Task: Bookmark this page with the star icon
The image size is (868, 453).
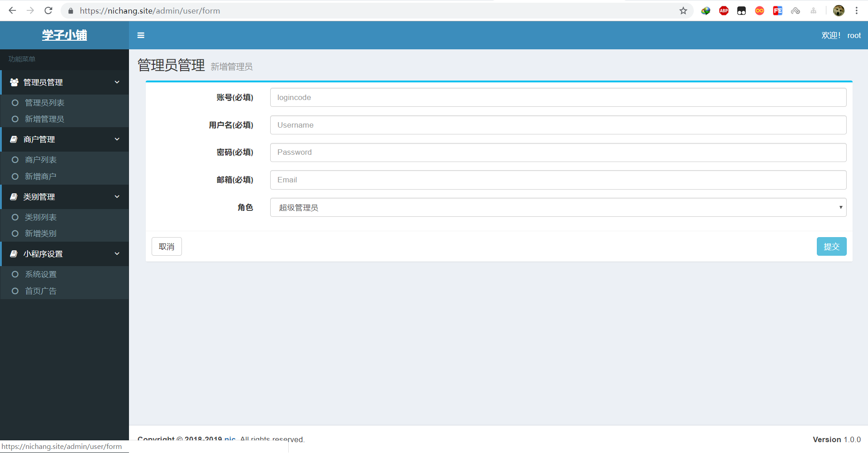Action: (683, 10)
